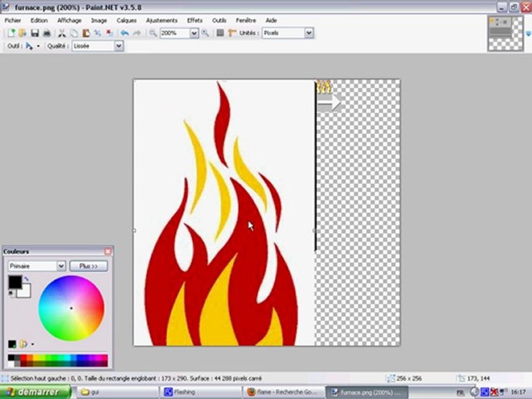The width and height of the screenshot is (532, 399).
Task: Click the palette management icon
Action: coord(23,344)
